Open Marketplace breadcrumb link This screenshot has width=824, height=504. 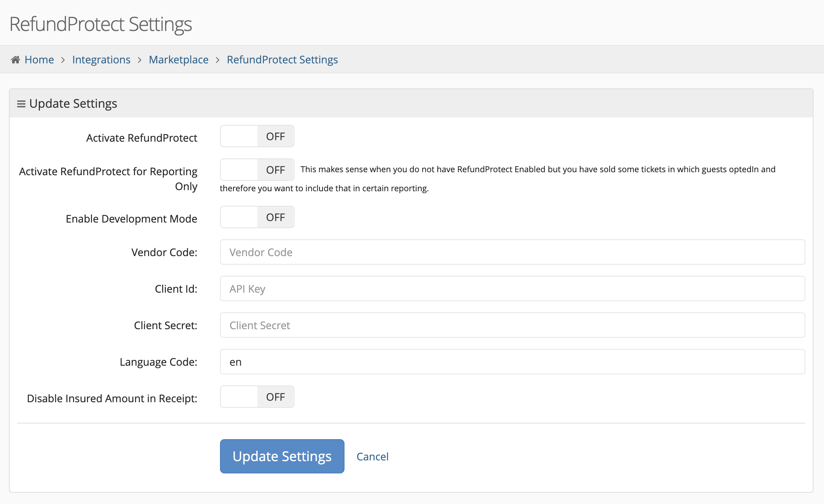coord(179,60)
